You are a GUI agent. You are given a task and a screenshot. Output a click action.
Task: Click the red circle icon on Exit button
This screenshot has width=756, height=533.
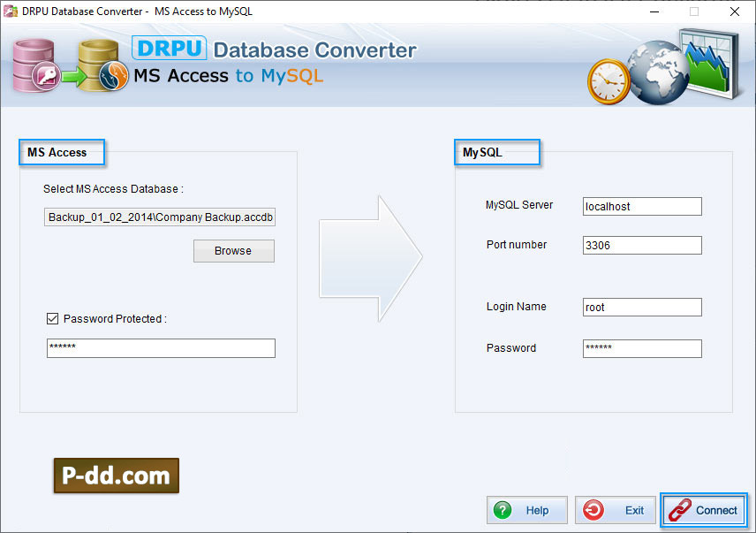coord(591,510)
